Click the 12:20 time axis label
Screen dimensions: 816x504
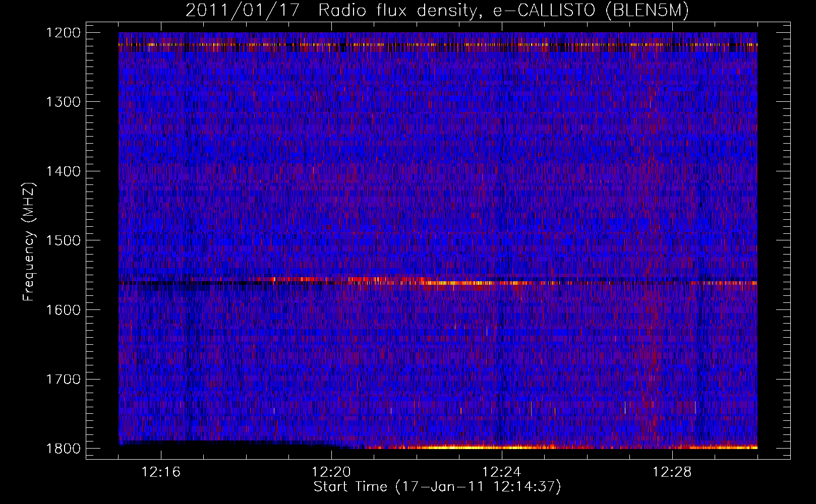click(x=331, y=472)
